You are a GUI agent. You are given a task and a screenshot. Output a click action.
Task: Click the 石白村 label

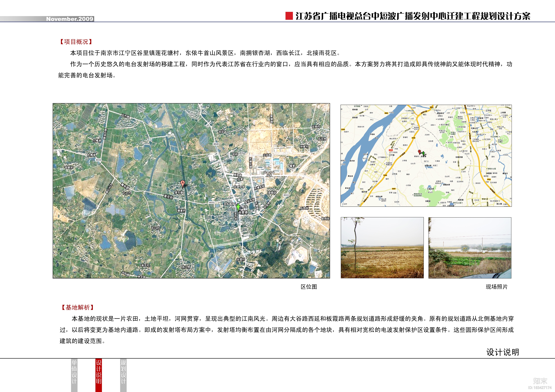(x=155, y=228)
